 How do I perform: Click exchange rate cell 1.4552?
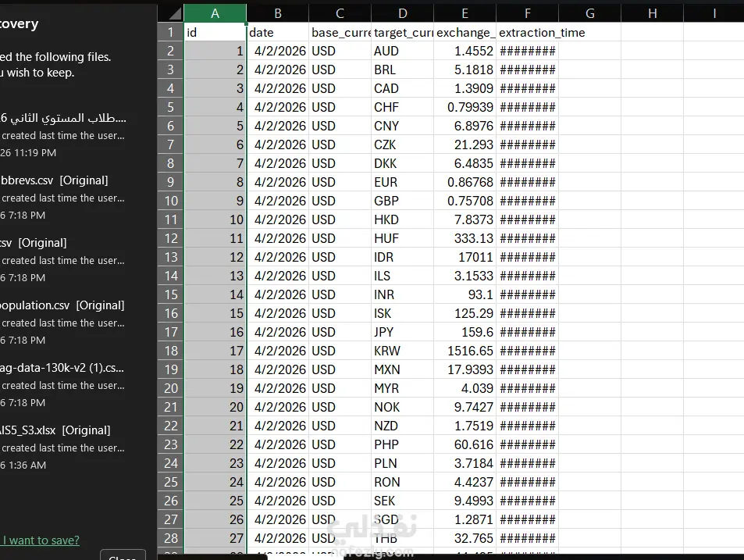465,51
